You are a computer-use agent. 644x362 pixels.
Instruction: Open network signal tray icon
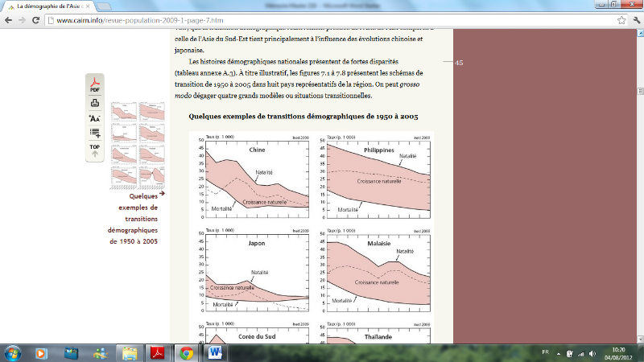coord(580,353)
